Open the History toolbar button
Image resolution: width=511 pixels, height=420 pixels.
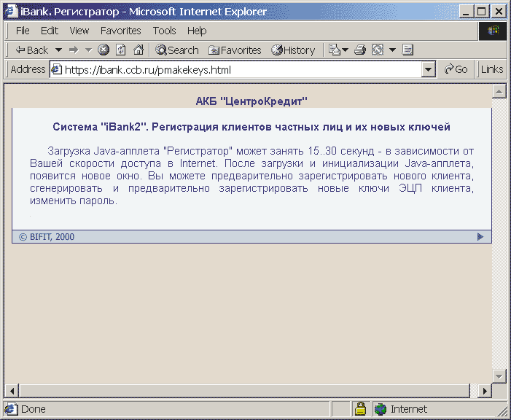pos(293,50)
